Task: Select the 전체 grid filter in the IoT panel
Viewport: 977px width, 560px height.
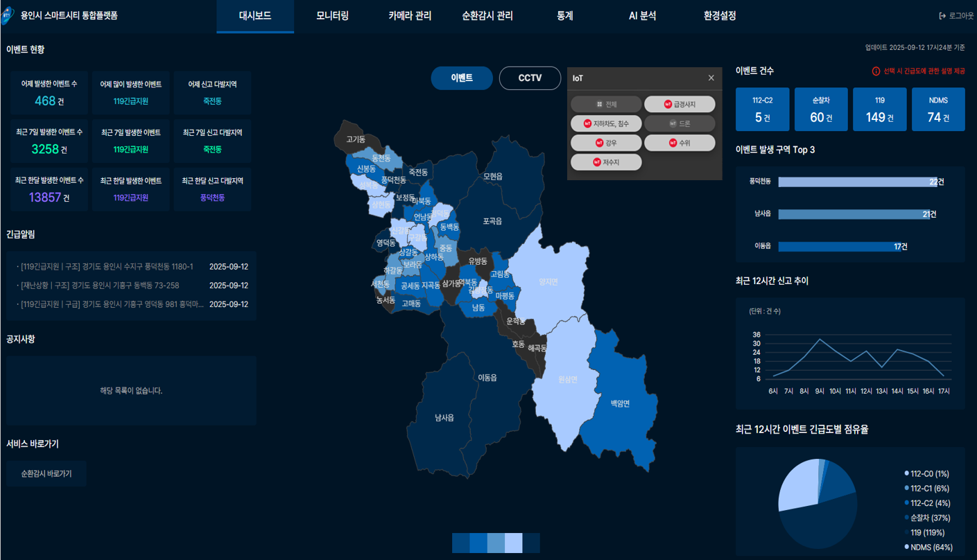Action: (606, 104)
